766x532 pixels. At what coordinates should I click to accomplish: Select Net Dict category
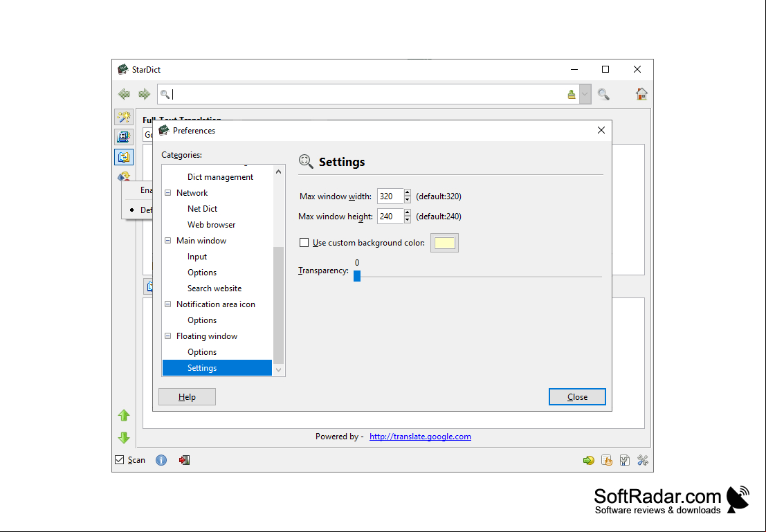tap(202, 209)
